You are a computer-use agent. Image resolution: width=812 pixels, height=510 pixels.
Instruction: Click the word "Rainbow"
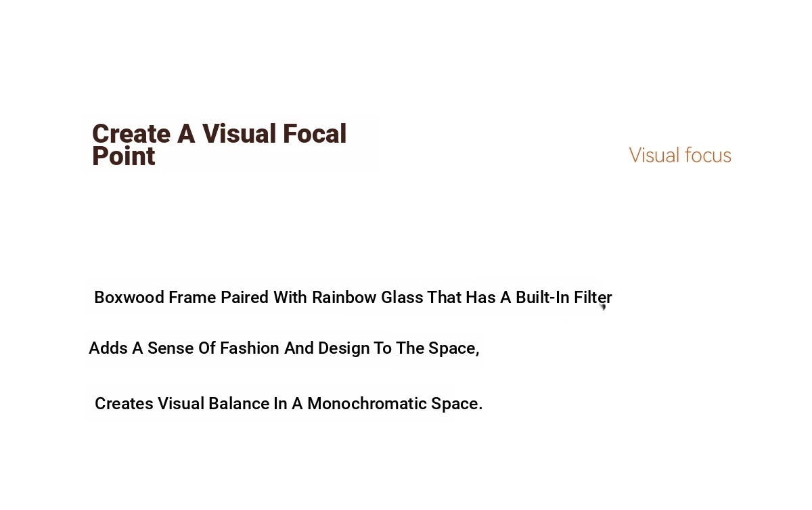click(344, 298)
